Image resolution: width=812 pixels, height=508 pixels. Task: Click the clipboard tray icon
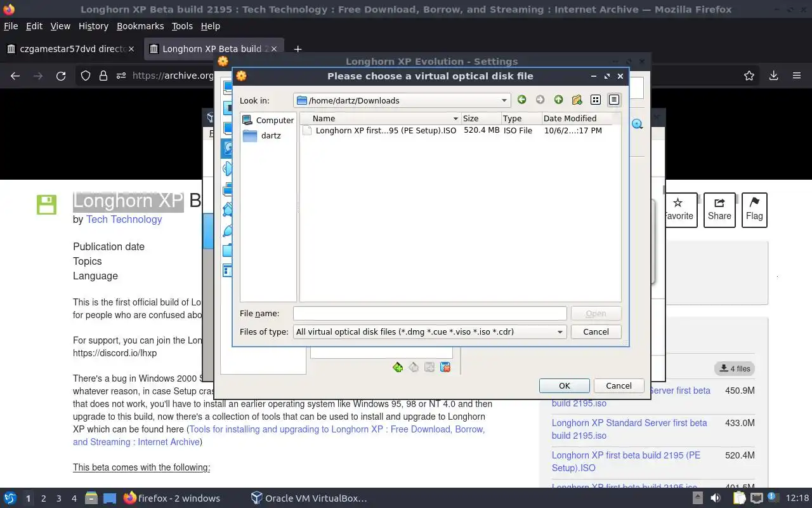coord(739,498)
